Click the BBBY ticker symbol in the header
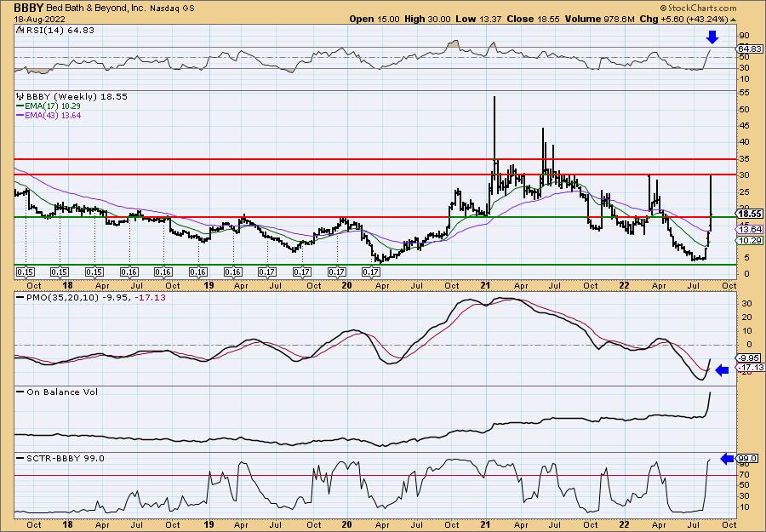The height and width of the screenshot is (532, 766). (30, 8)
